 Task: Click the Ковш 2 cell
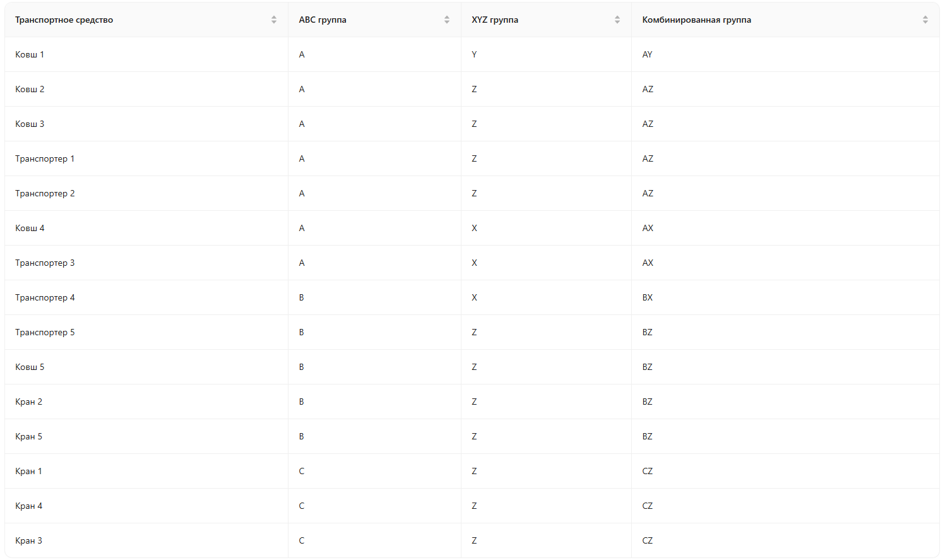pyautogui.click(x=30, y=90)
